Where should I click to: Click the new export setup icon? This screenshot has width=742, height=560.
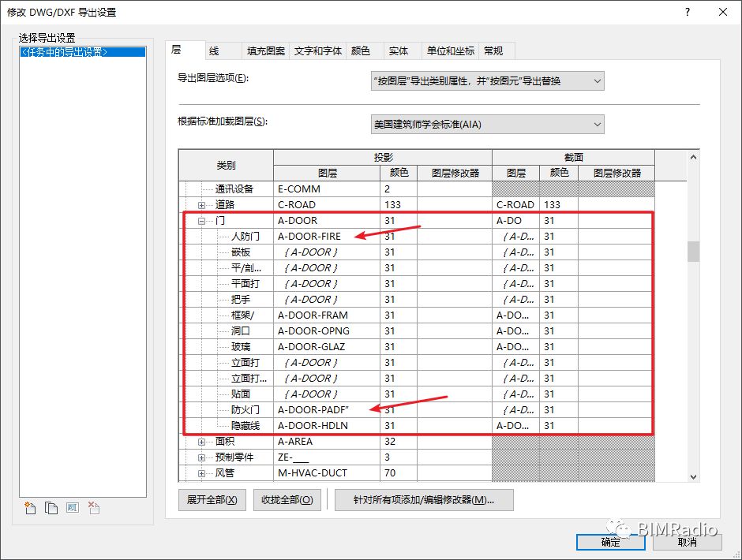pyautogui.click(x=30, y=508)
